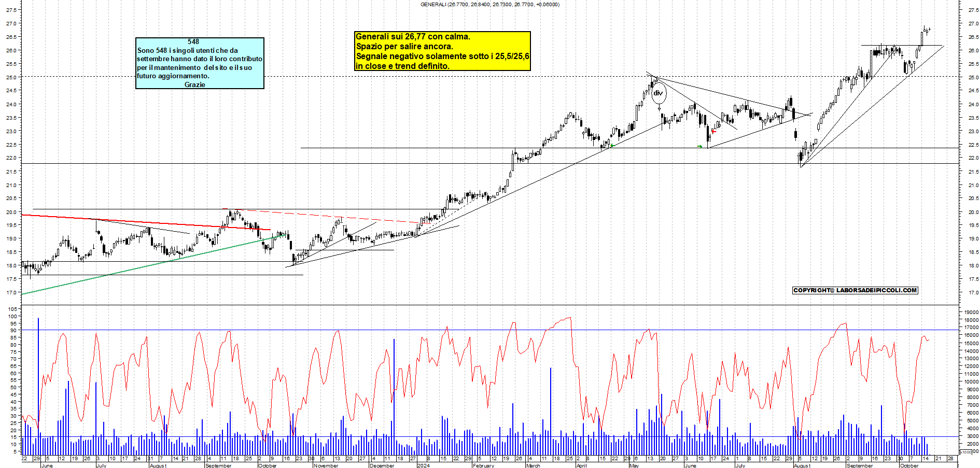This screenshot has height=468, width=980.
Task: Click the 105 value on the oscillator scale
Action: (x=12, y=309)
